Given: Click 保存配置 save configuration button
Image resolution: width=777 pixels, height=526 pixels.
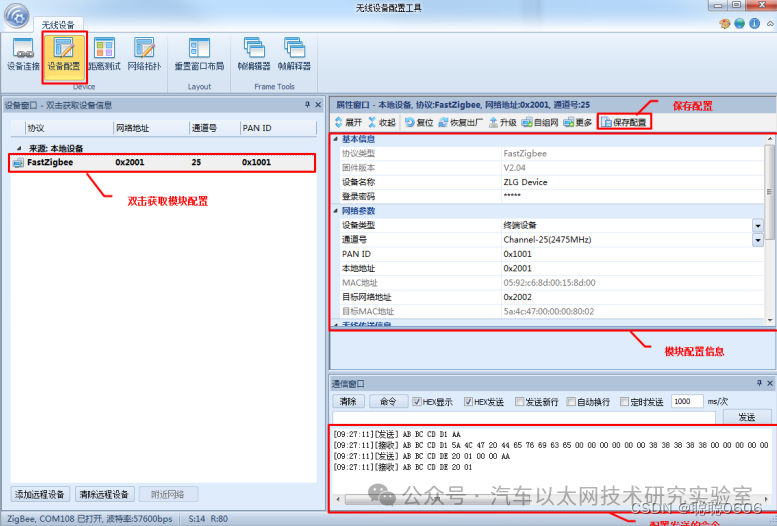Looking at the screenshot, I should (624, 122).
